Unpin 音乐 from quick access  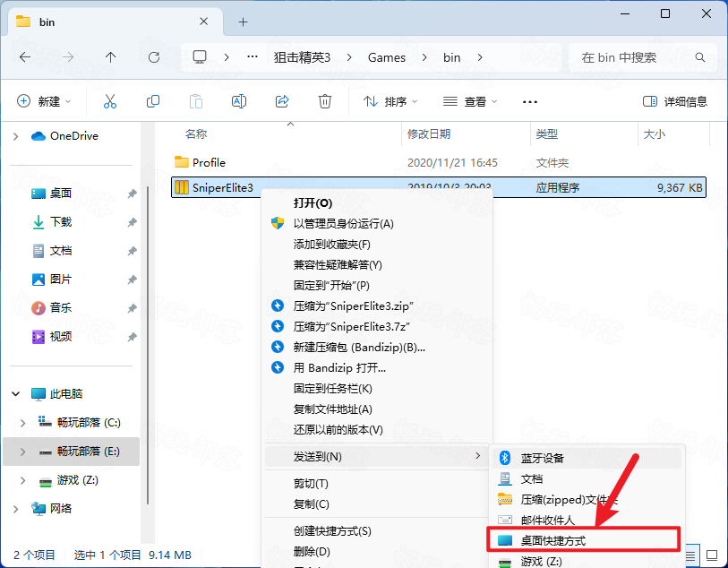(133, 308)
